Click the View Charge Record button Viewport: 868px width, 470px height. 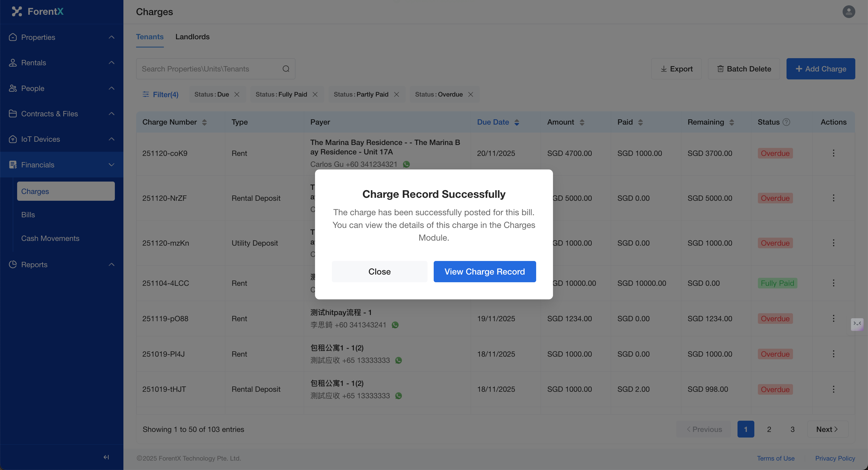pyautogui.click(x=484, y=272)
